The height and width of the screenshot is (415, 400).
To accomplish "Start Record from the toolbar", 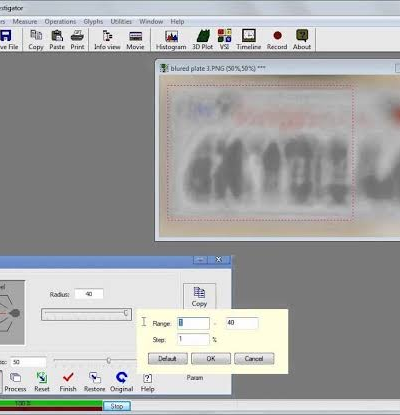I will 277,39.
